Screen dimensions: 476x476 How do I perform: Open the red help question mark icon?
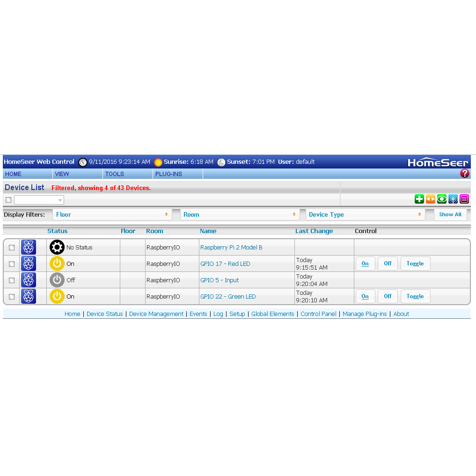(x=464, y=174)
